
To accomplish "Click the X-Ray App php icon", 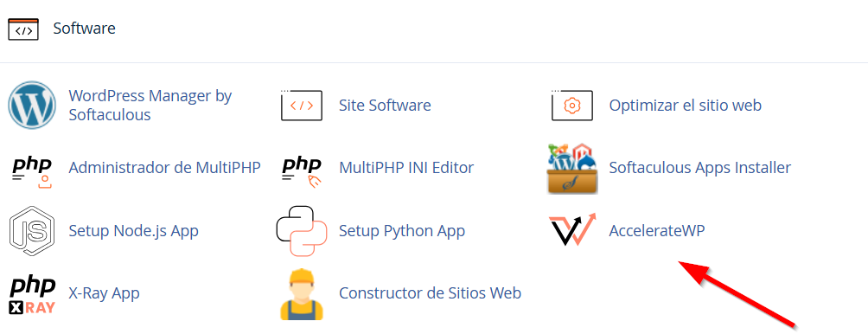I will pos(32,296).
